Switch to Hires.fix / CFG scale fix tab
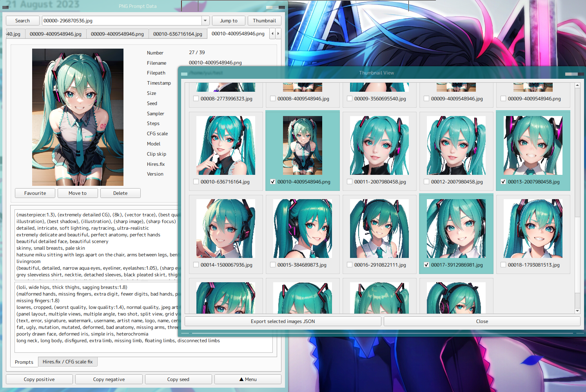The height and width of the screenshot is (392, 586). [x=67, y=362]
